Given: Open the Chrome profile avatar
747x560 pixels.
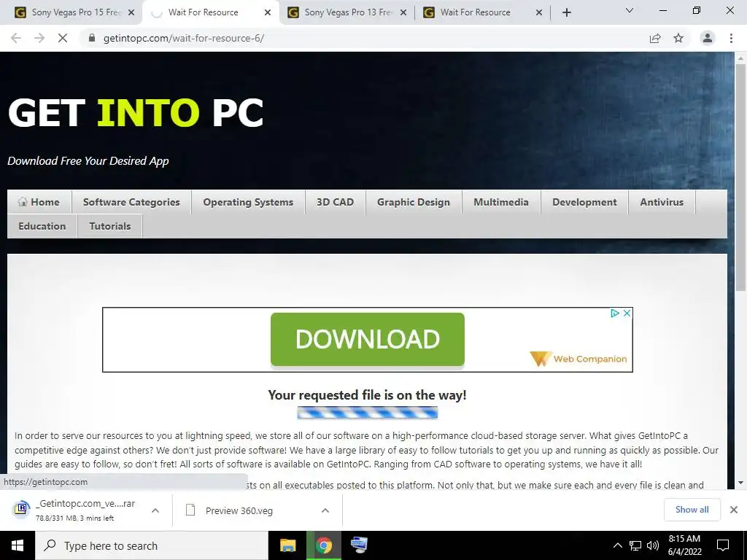Looking at the screenshot, I should pyautogui.click(x=708, y=38).
